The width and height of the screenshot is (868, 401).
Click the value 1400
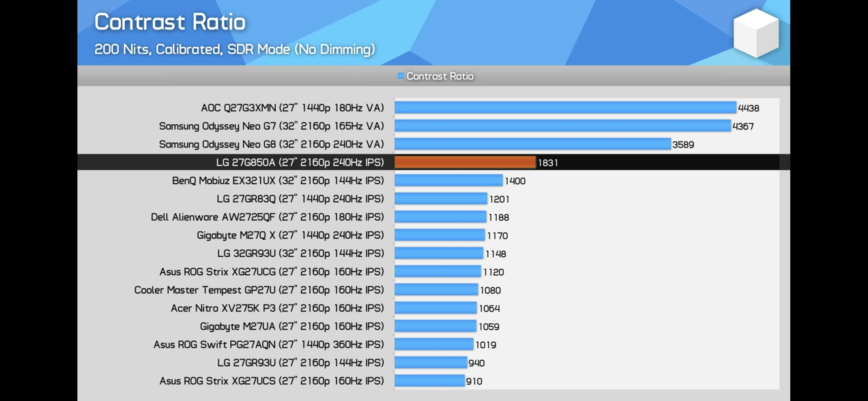tap(515, 181)
